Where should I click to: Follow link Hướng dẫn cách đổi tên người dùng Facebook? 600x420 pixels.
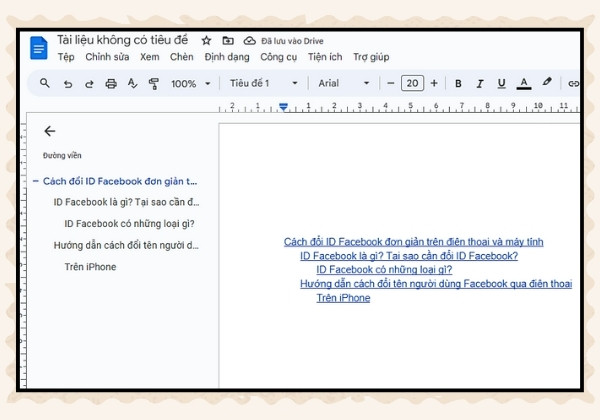tap(436, 283)
